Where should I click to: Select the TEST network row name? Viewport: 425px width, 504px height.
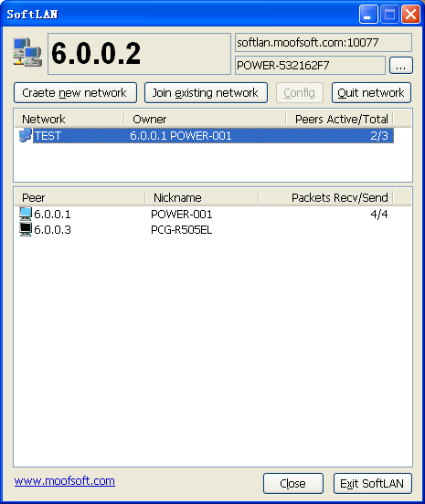[48, 136]
